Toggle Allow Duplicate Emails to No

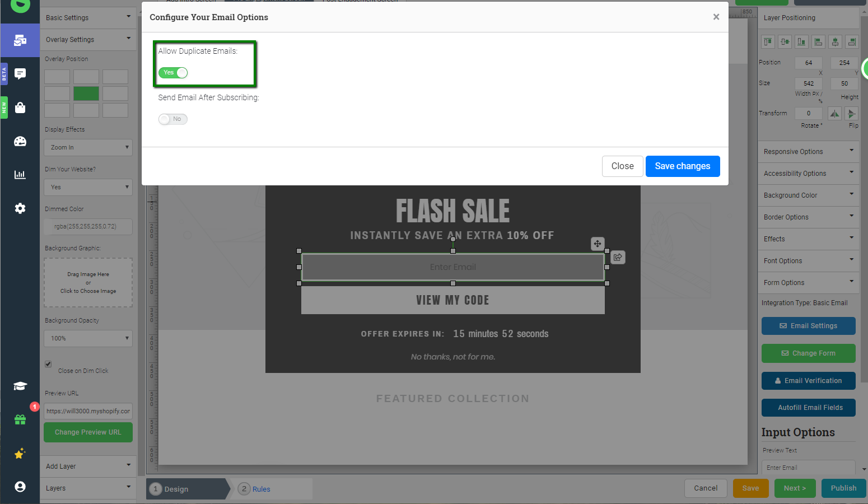[x=173, y=72]
